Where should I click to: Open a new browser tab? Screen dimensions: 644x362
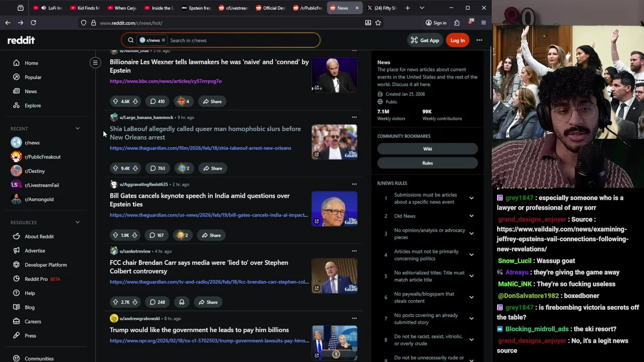tap(408, 8)
